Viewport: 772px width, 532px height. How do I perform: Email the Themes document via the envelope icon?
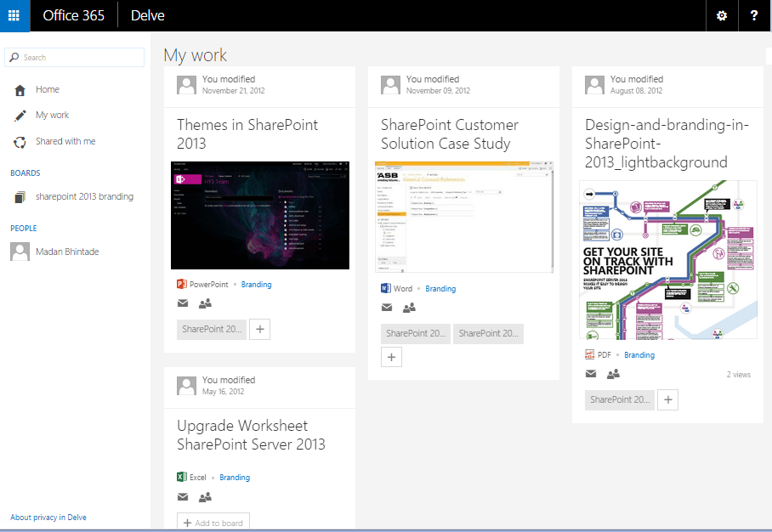click(183, 303)
